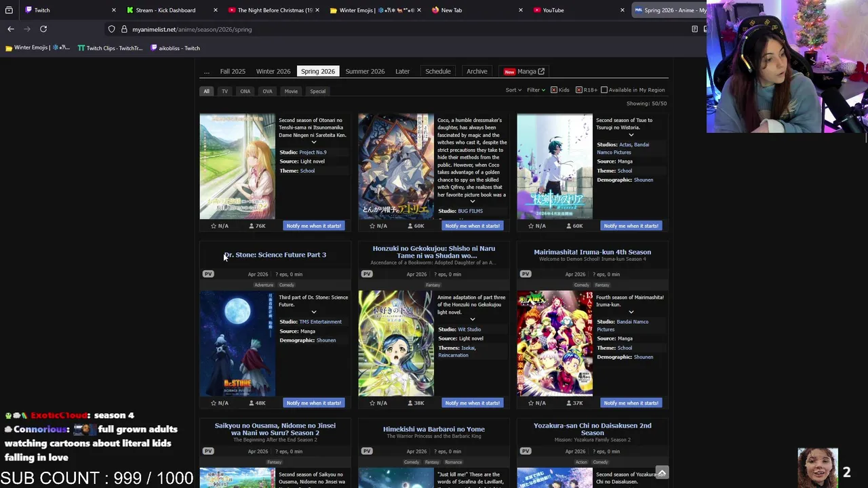Open the Schedule page button

[438, 71]
